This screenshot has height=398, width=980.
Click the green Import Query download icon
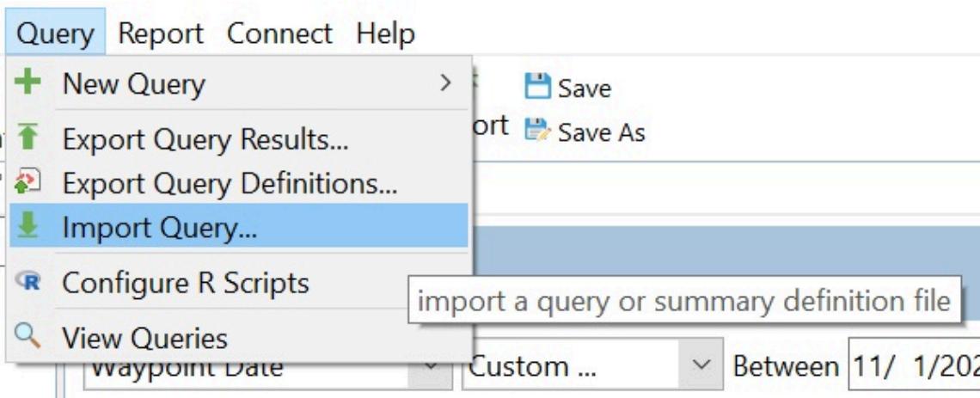click(x=29, y=226)
